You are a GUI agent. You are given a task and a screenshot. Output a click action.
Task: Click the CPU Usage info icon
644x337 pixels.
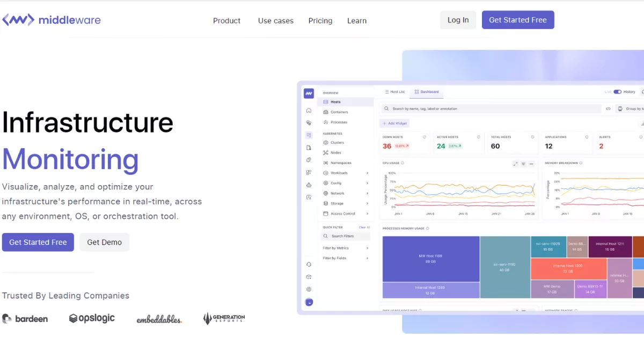pyautogui.click(x=402, y=163)
